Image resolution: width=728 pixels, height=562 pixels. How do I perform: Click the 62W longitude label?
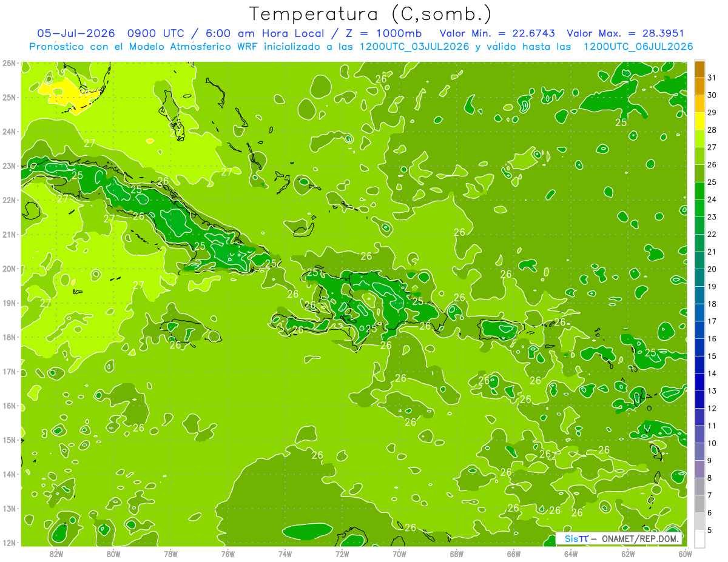coord(628,554)
